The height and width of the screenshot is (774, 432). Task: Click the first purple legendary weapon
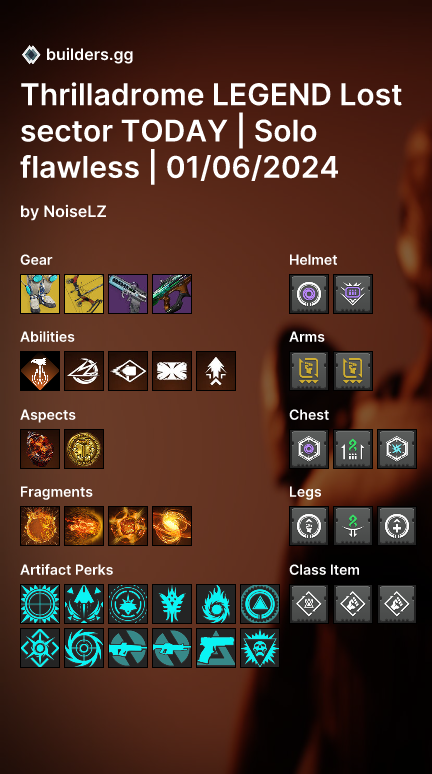click(128, 294)
